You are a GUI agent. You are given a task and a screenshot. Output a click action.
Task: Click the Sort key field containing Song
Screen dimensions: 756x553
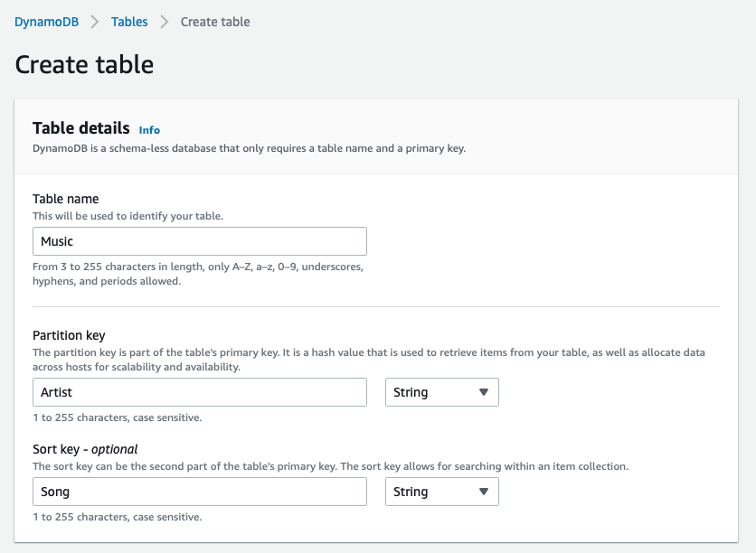tap(200, 492)
